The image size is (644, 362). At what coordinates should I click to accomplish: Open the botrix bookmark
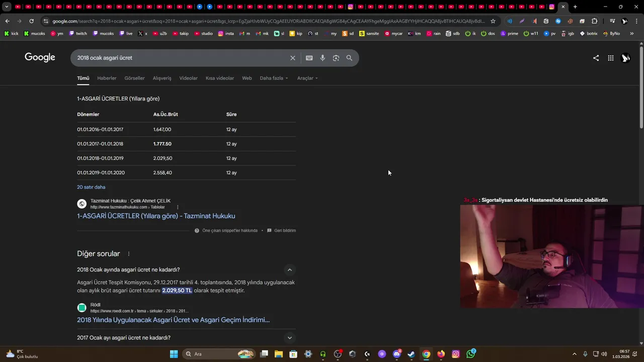(589, 33)
